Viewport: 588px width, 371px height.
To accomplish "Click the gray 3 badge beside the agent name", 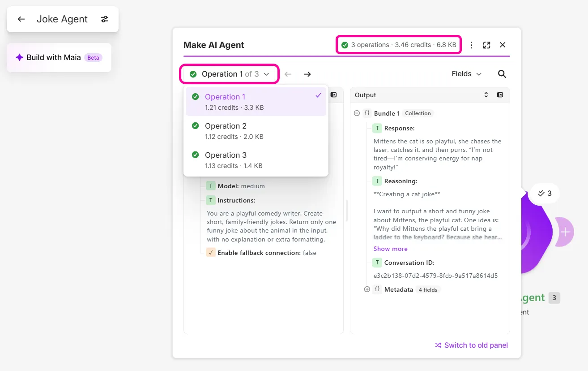I will pos(554,298).
